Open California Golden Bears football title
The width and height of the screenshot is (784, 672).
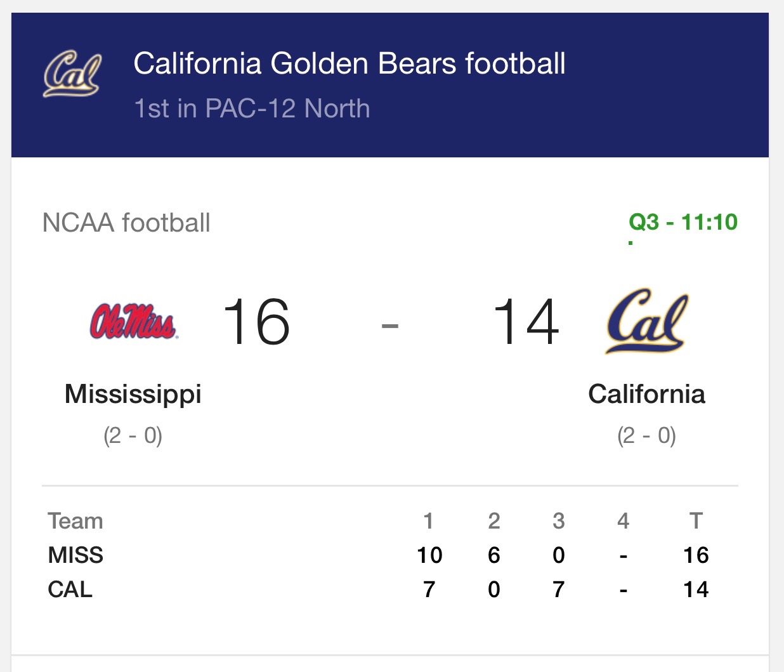click(x=349, y=64)
